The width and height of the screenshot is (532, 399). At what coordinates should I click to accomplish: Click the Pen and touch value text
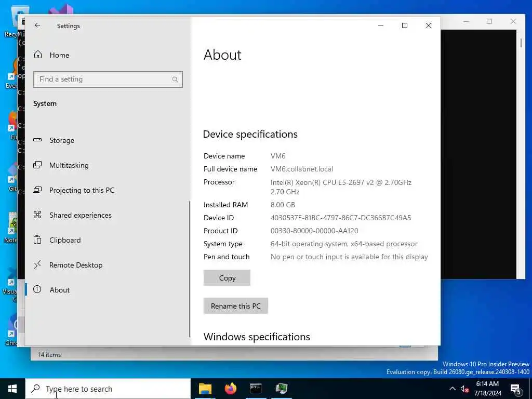(349, 257)
